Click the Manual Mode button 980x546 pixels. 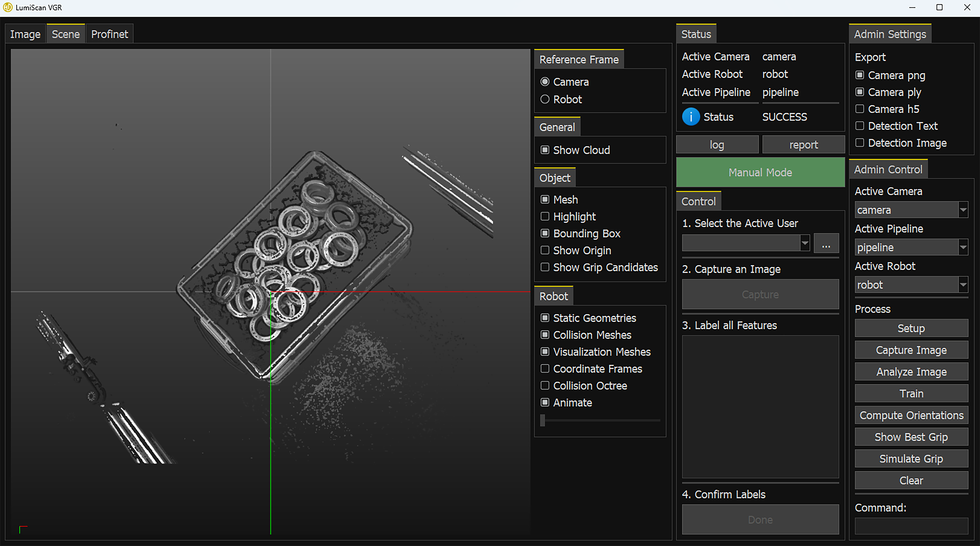click(x=760, y=172)
